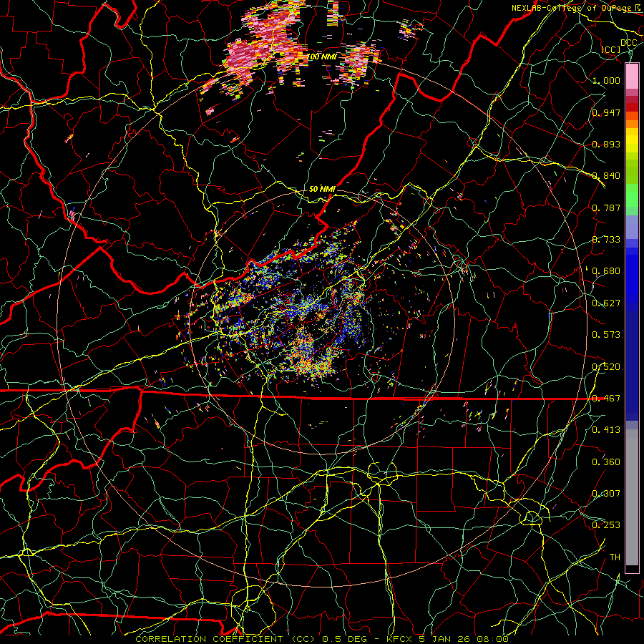Click the TH threshold label
Image resolution: width=644 pixels, height=644 pixels.
click(615, 557)
